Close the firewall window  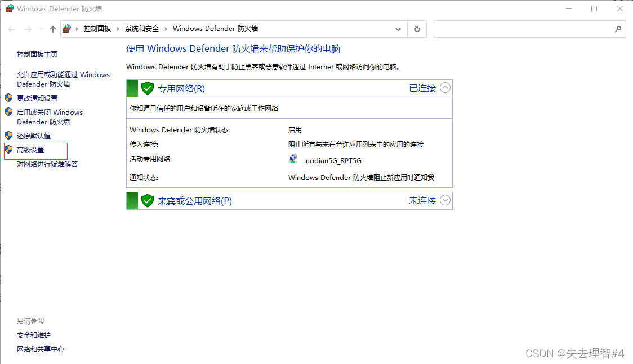tap(619, 8)
